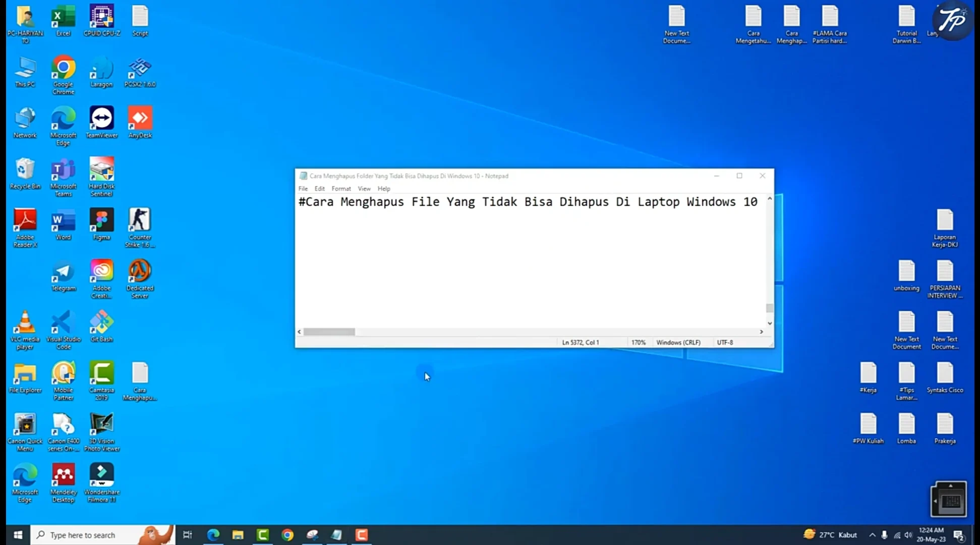Open Task View on taskbar
The height and width of the screenshot is (545, 980).
click(188, 535)
